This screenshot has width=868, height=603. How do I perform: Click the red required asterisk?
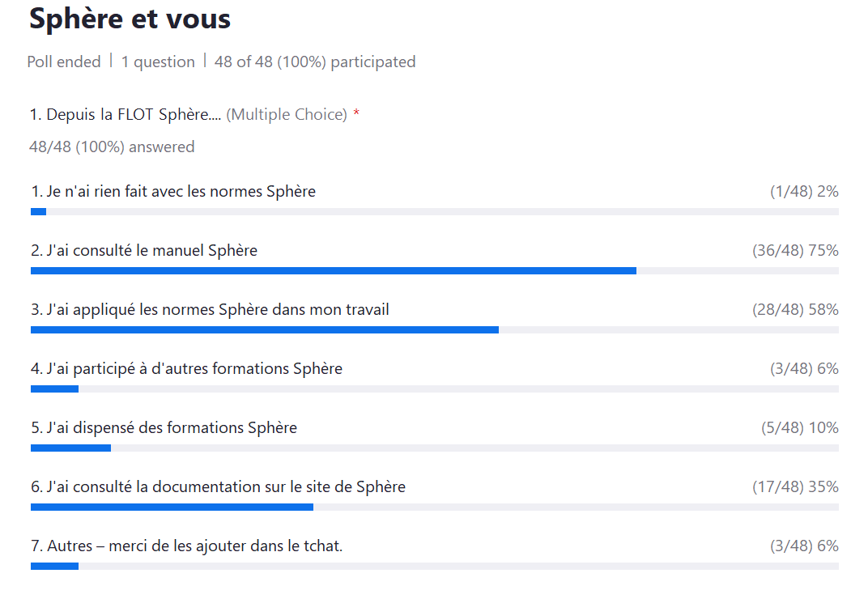(356, 115)
